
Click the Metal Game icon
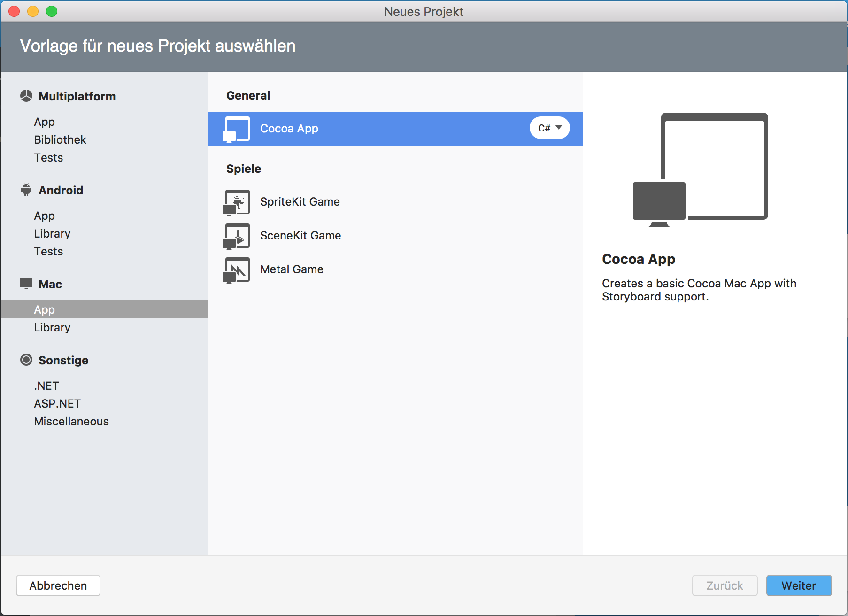pyautogui.click(x=237, y=269)
